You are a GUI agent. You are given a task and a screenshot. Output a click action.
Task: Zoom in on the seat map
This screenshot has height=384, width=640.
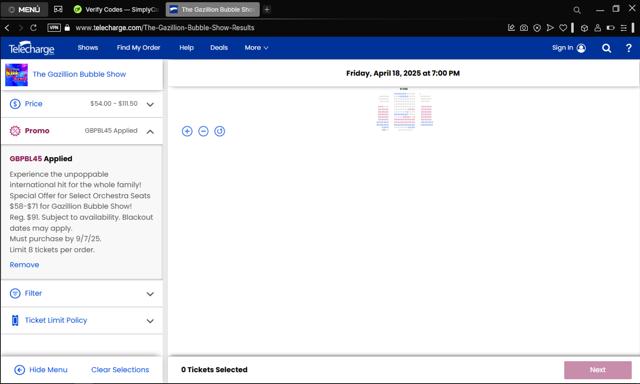pos(187,131)
